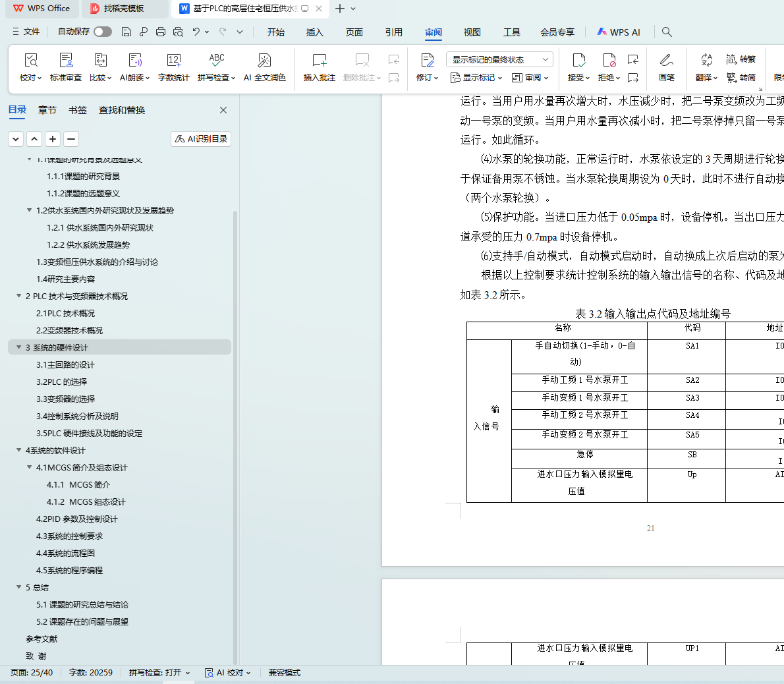This screenshot has height=684, width=784.
Task: Click the 字数统计 word count icon
Action: tap(174, 61)
